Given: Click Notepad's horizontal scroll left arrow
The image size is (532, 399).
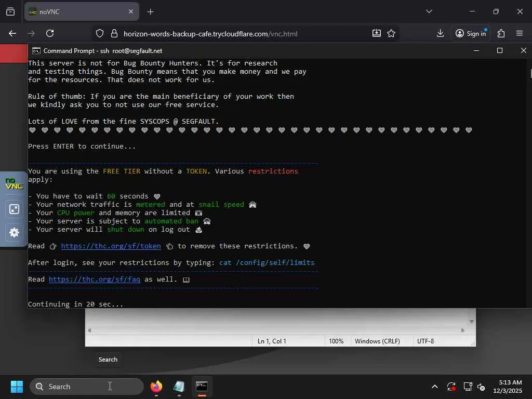Looking at the screenshot, I should (89, 330).
